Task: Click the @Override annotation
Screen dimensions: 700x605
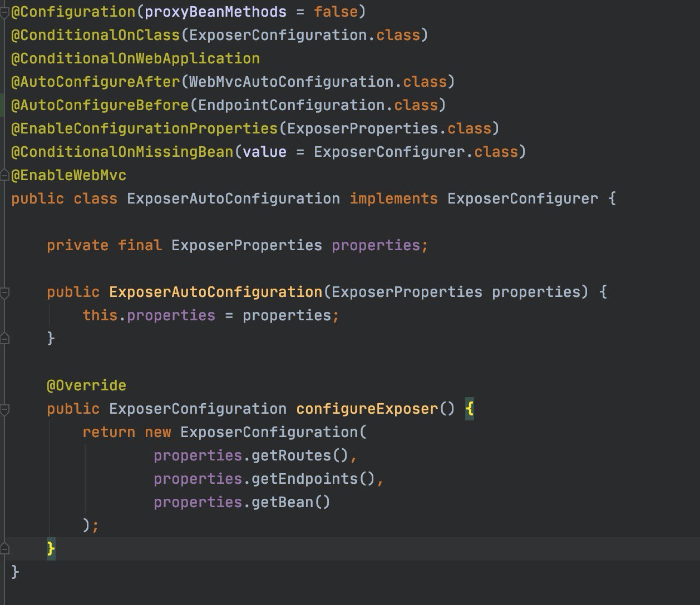Action: (x=86, y=385)
